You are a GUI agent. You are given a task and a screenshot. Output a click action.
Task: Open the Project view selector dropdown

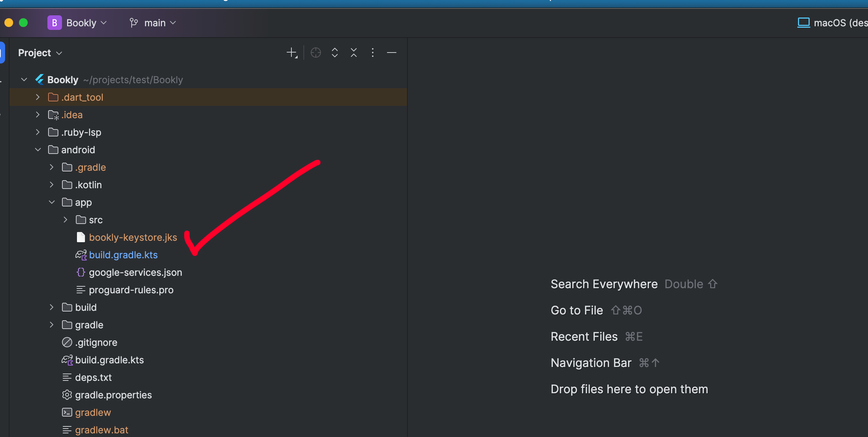[x=40, y=53]
